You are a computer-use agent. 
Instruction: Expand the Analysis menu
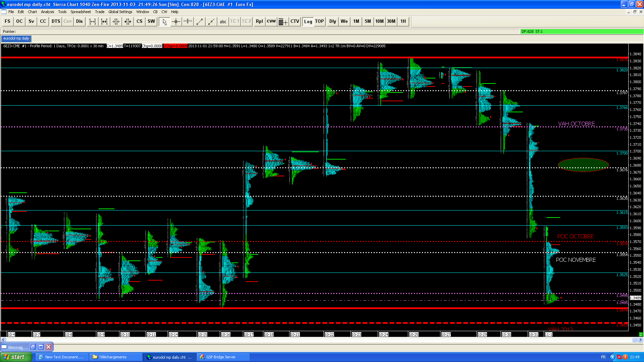coord(47,12)
